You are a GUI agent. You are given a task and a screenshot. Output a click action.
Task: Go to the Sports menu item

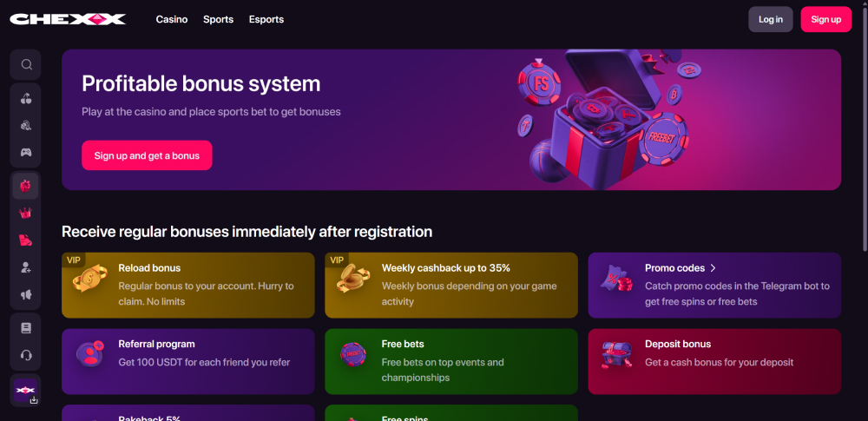[x=218, y=19]
